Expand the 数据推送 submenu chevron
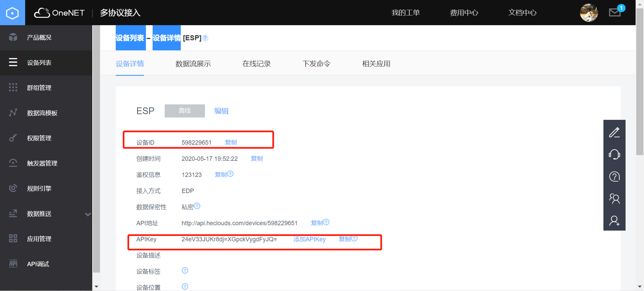The height and width of the screenshot is (291, 644). (x=88, y=214)
